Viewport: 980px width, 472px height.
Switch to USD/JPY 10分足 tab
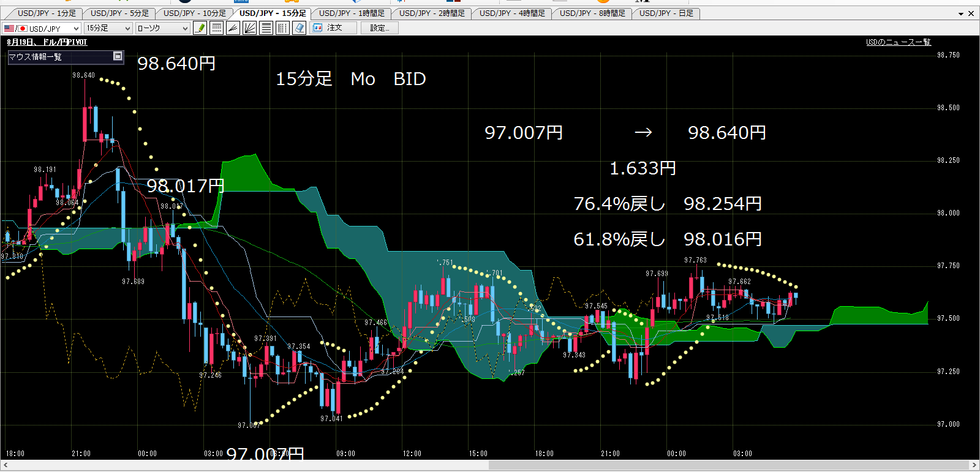click(194, 13)
